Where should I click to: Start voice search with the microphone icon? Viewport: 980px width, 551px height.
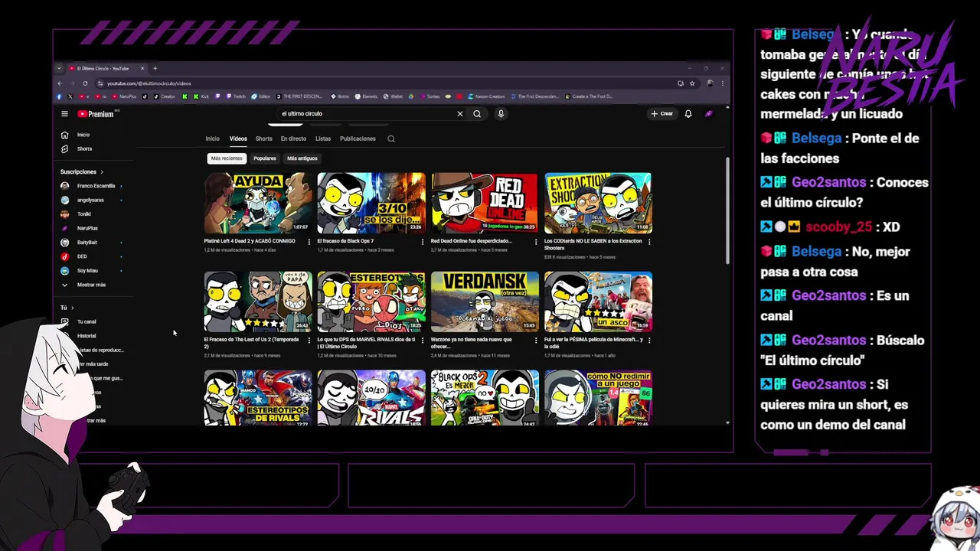501,114
